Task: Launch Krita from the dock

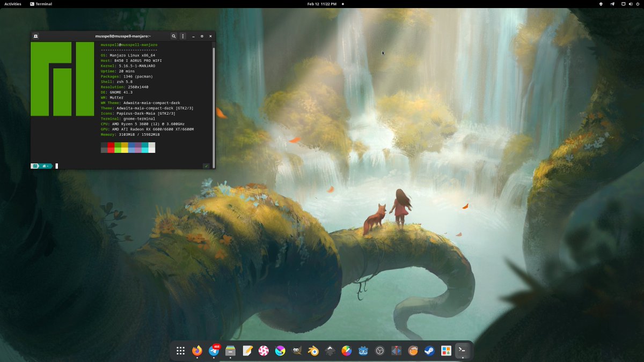Action: (280, 351)
